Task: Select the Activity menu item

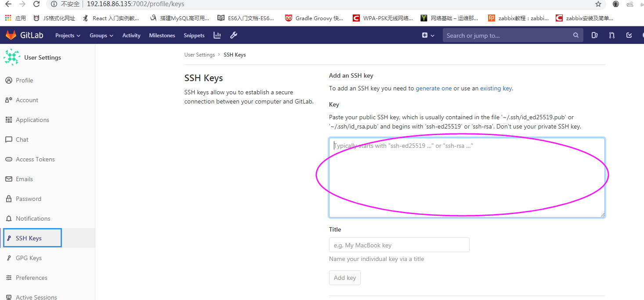Action: pos(131,36)
